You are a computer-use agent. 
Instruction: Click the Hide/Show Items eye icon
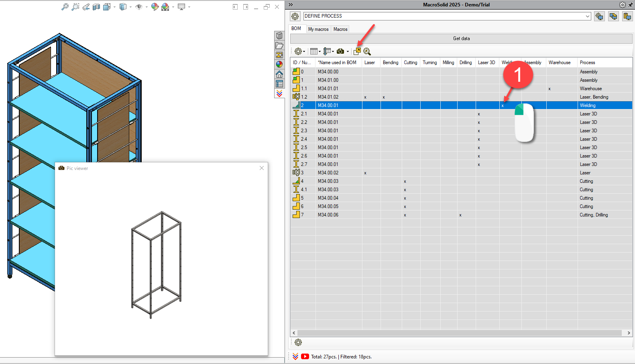[139, 7]
